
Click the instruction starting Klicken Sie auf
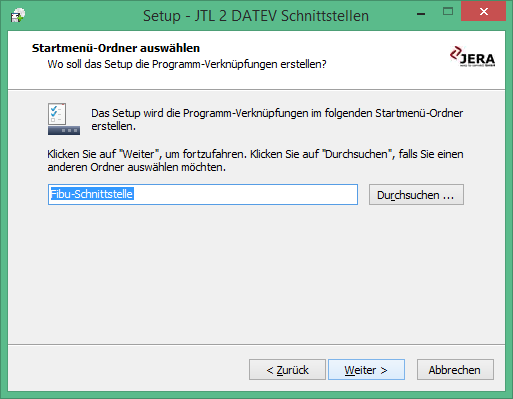(255, 161)
